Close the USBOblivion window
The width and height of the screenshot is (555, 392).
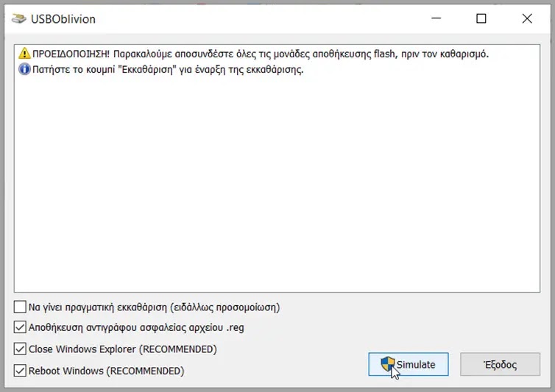pos(527,18)
